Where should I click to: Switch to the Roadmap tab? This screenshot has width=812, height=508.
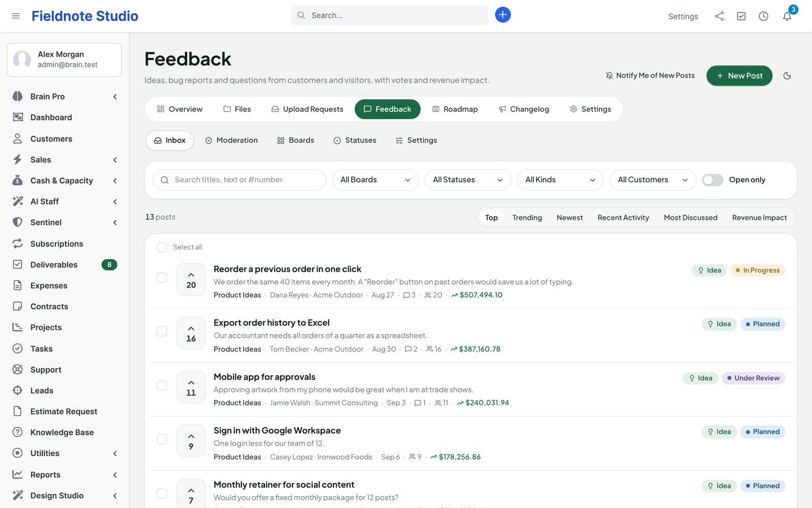tap(455, 109)
